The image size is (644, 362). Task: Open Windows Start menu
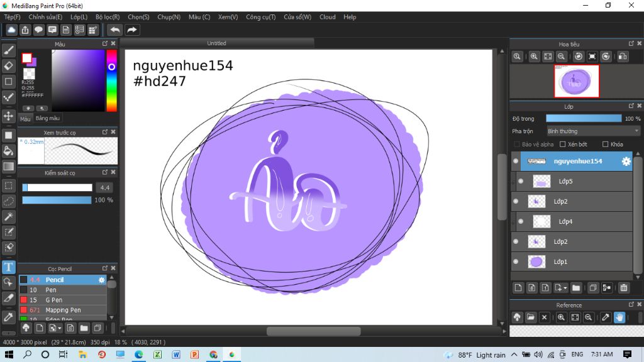point(9,354)
